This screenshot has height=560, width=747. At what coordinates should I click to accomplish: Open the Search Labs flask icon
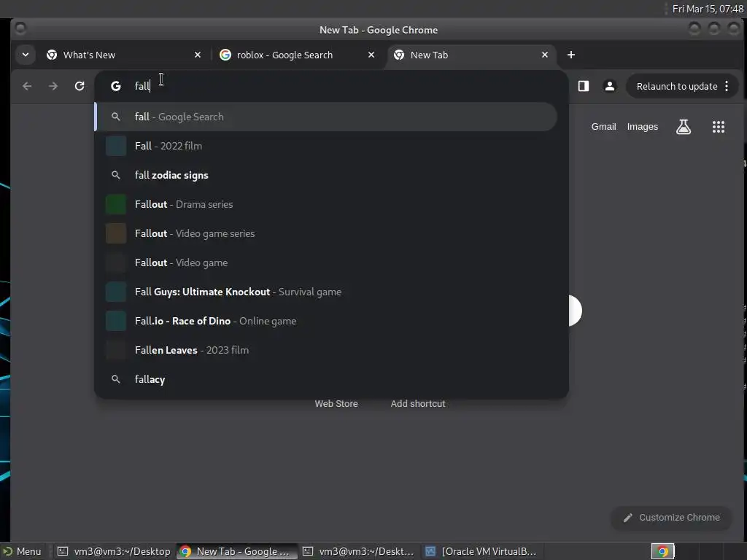coord(683,127)
